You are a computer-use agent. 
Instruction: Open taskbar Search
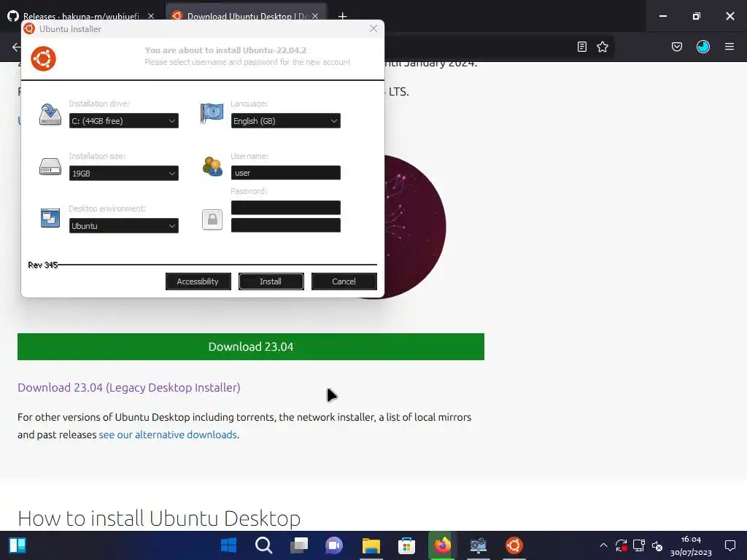point(264,545)
